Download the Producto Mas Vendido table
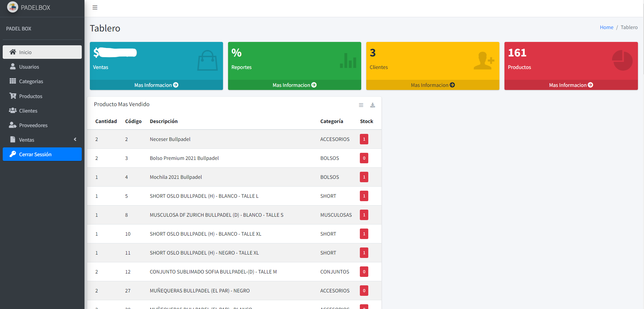 coord(372,105)
